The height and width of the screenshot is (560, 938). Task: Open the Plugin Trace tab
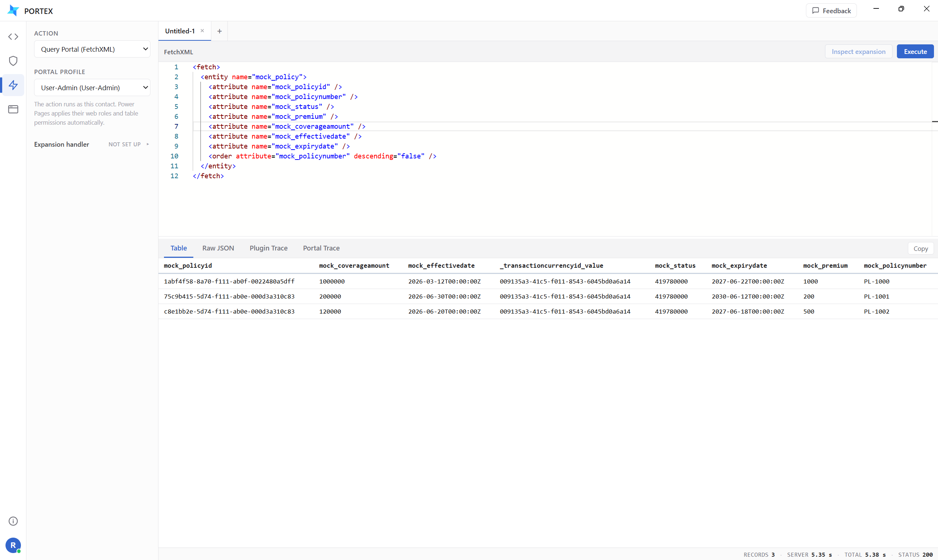(x=269, y=248)
